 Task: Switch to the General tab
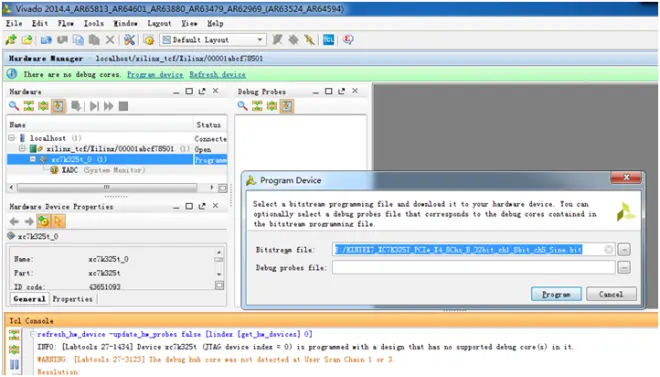click(x=29, y=299)
